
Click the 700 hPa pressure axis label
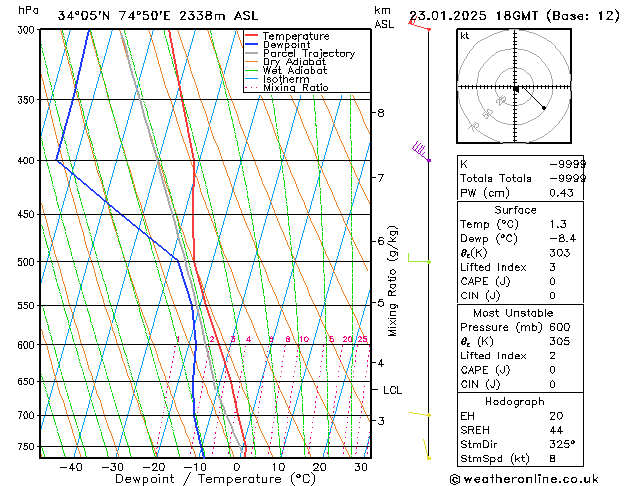26,415
